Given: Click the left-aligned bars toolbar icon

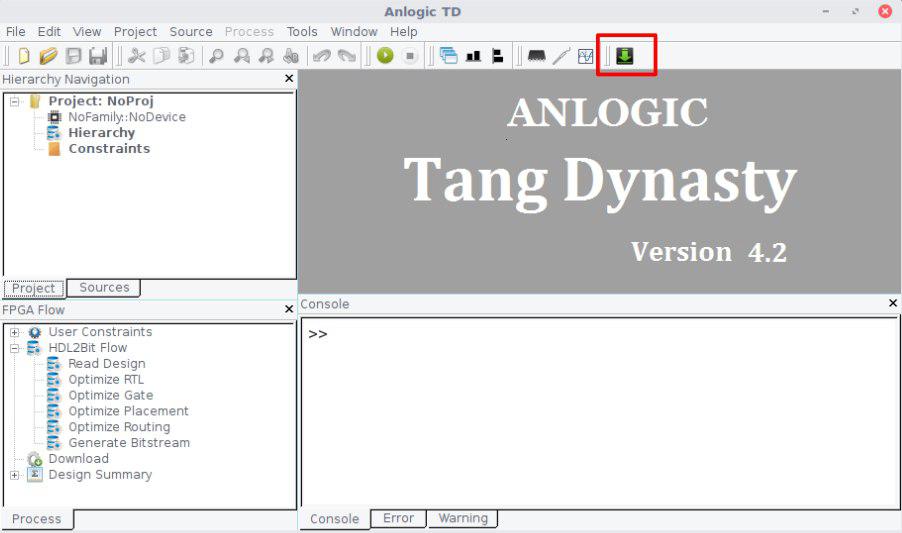Looking at the screenshot, I should click(498, 56).
